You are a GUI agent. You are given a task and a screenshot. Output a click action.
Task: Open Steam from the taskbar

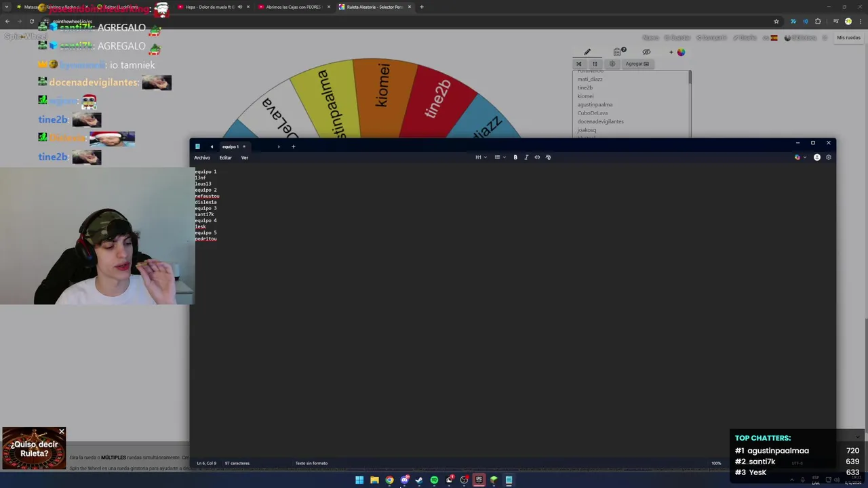click(419, 480)
